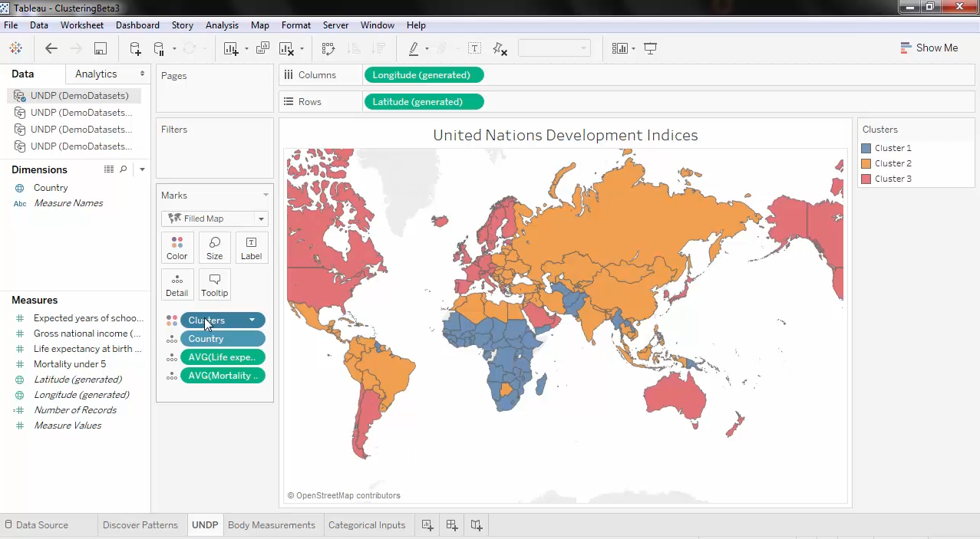Image resolution: width=980 pixels, height=539 pixels.
Task: Open the Highlight dropdown arrow
Action: point(427,49)
